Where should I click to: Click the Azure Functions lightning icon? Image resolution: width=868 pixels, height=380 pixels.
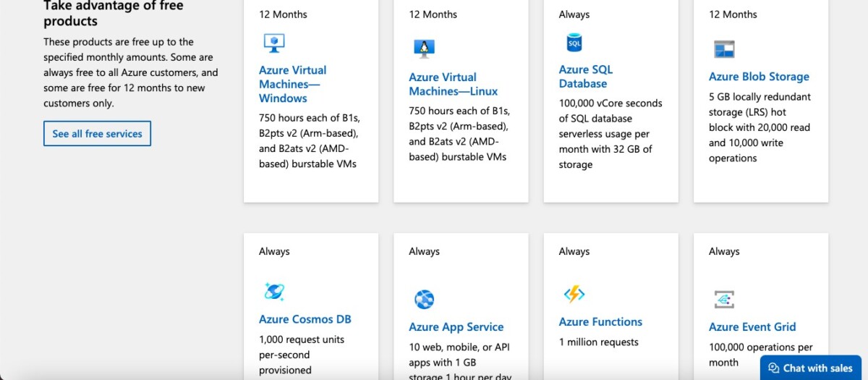click(574, 294)
